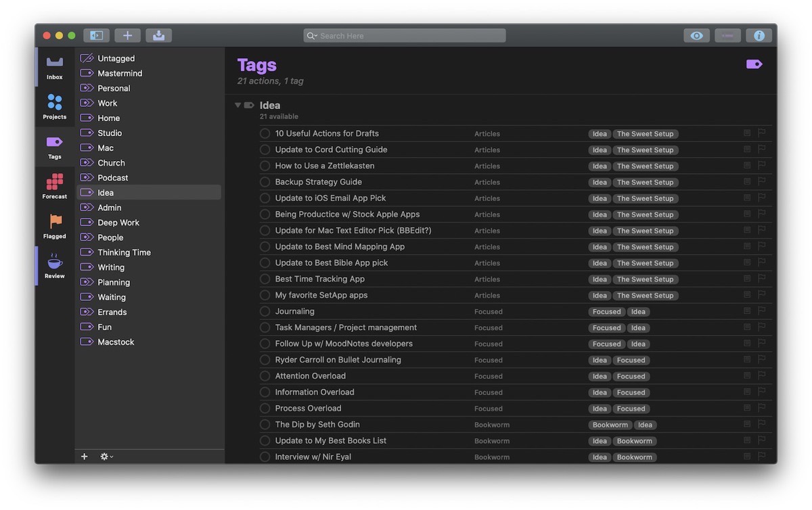Flag the 'Process Overload' action
The height and width of the screenshot is (510, 812).
761,408
